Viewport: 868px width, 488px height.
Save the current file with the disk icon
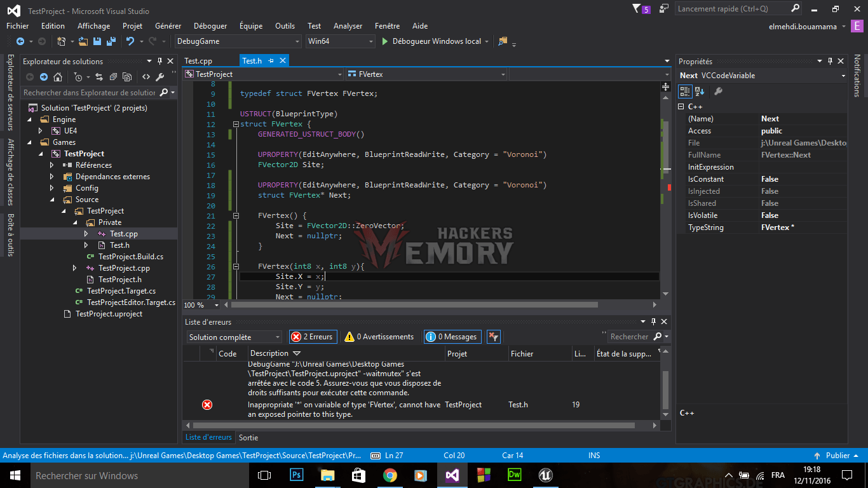click(x=97, y=41)
